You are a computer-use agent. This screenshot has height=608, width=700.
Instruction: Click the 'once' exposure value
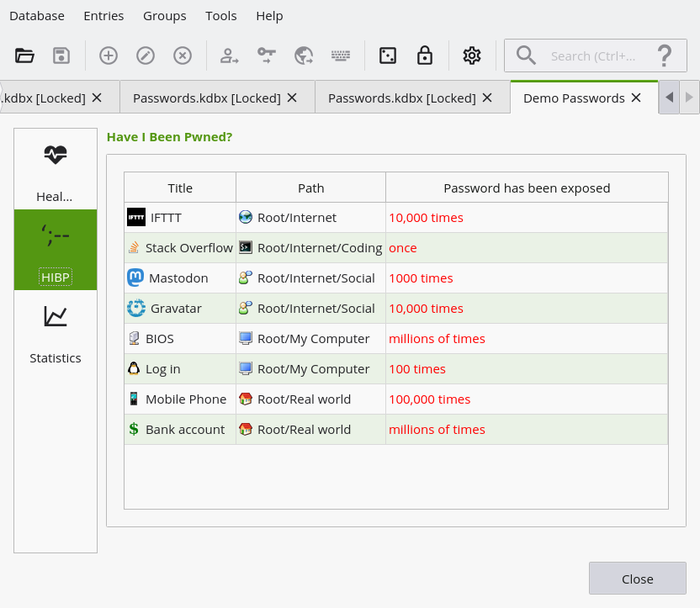coord(403,248)
